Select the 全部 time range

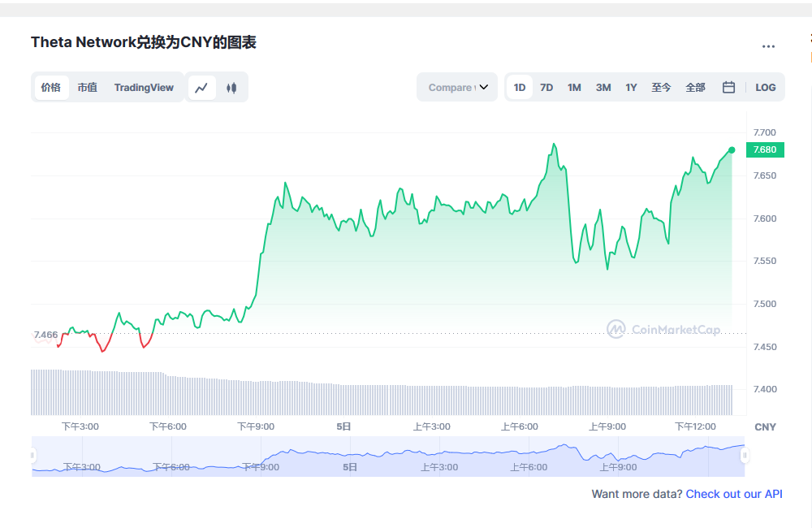point(696,87)
